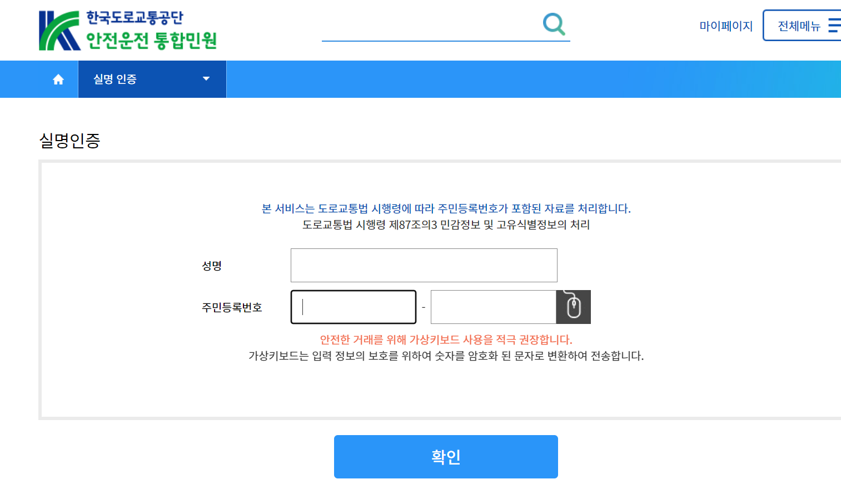Go to home via house icon
Screen dimensions: 841x504
(58, 79)
